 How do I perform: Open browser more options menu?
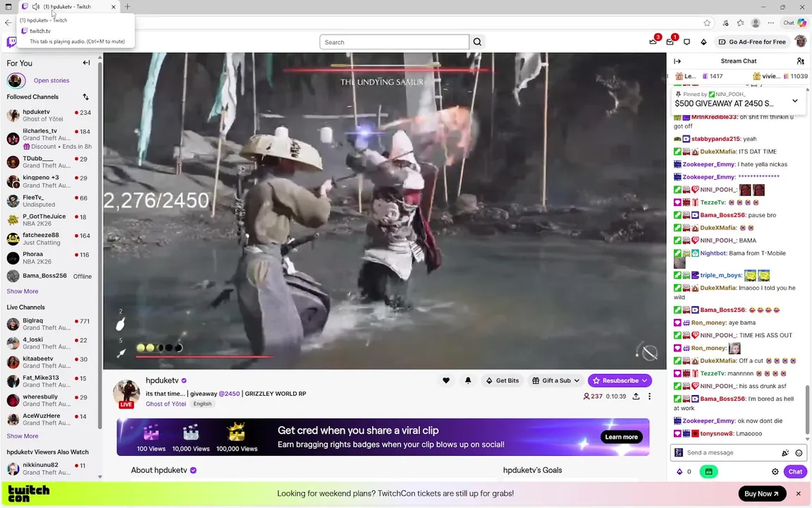(x=771, y=23)
